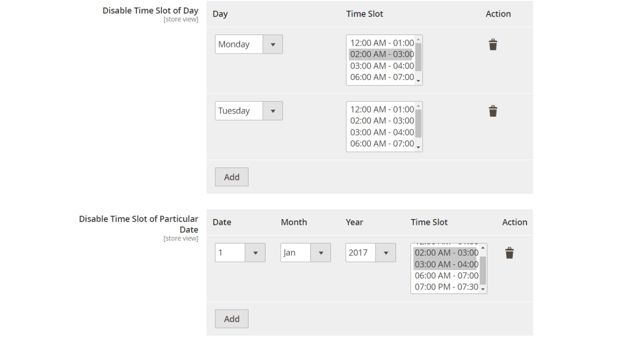This screenshot has width=644, height=364.
Task: Expand the Jan month dropdown
Action: [305, 253]
